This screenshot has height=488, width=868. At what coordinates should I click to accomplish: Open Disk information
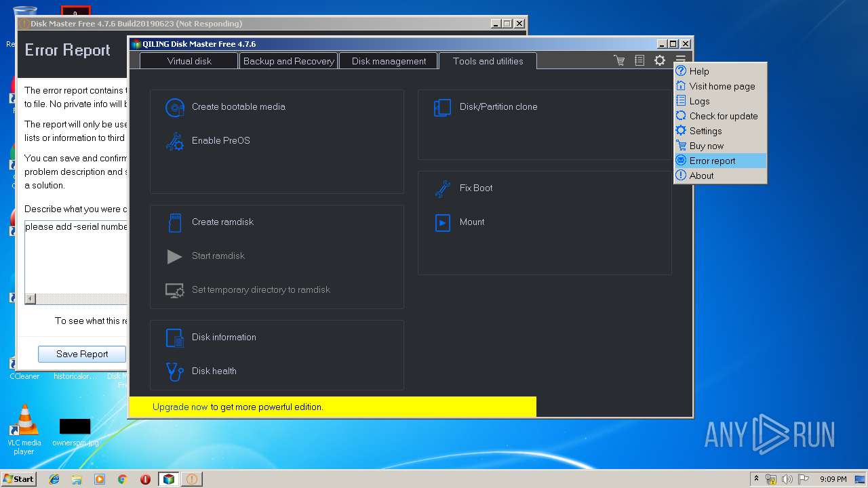pos(211,338)
